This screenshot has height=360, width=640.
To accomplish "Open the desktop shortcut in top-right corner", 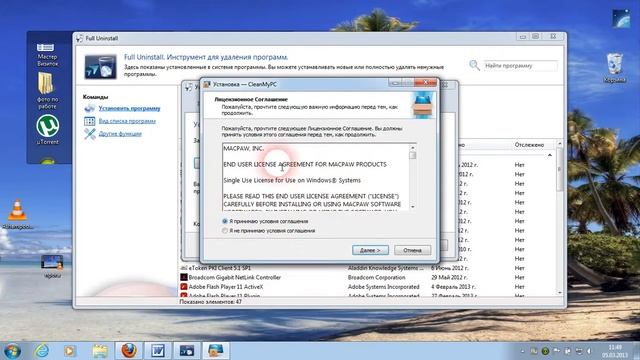I will 621,19.
